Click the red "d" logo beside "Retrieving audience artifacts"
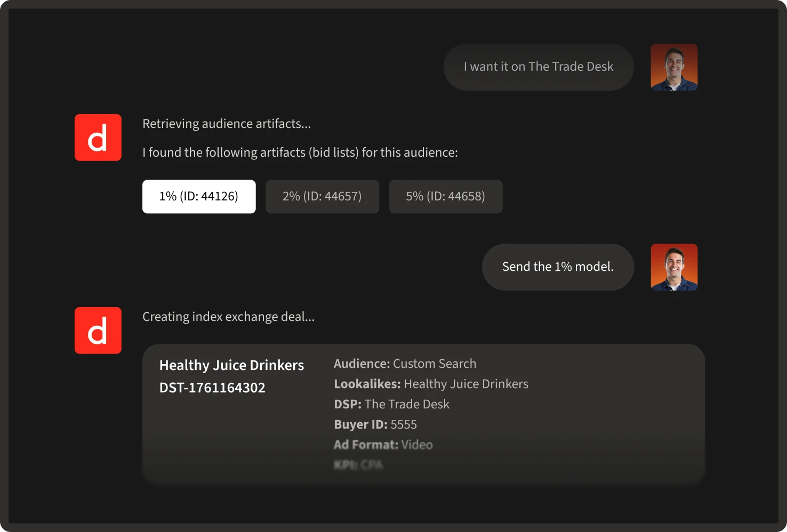This screenshot has width=787, height=532. tap(98, 138)
